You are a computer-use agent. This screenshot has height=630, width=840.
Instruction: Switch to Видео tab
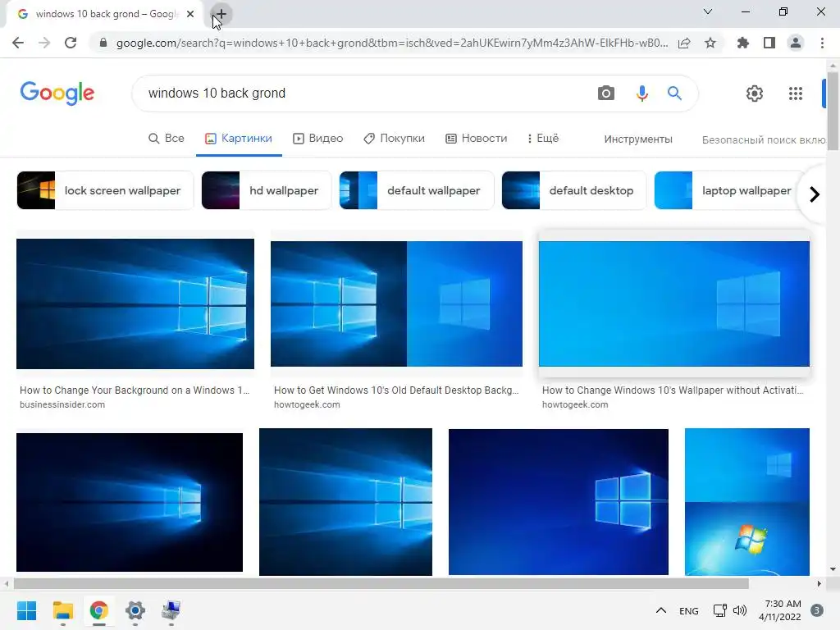click(x=317, y=138)
